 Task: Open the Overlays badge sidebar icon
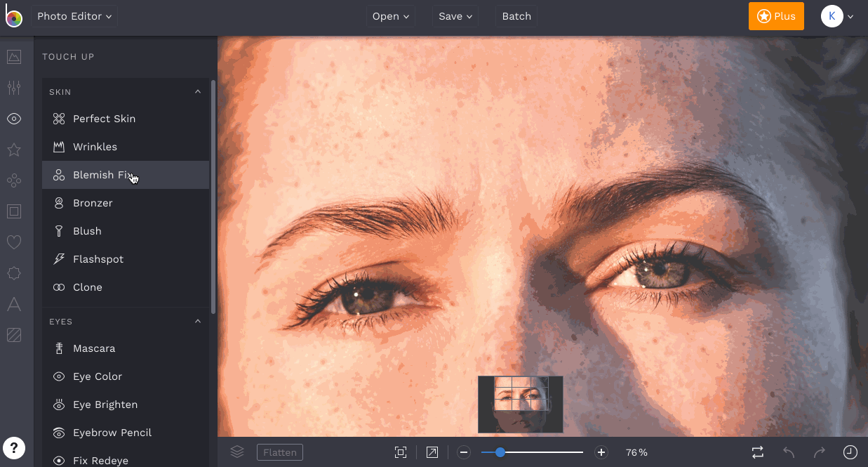(x=14, y=273)
